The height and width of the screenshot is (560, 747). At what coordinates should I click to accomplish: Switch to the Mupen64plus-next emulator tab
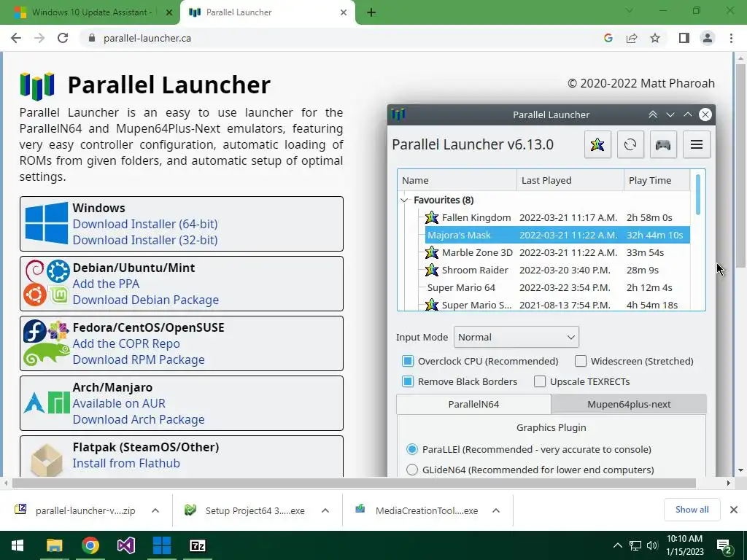click(628, 404)
